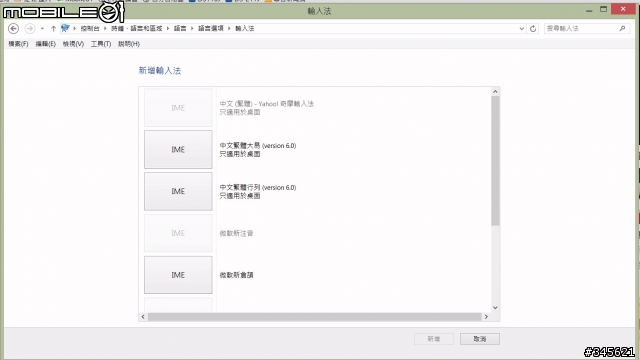Select IME tile for 微軟新倉頡

click(x=178, y=275)
